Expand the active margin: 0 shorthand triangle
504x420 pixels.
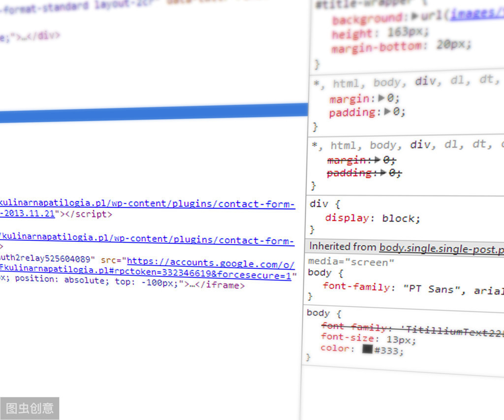pyautogui.click(x=381, y=98)
